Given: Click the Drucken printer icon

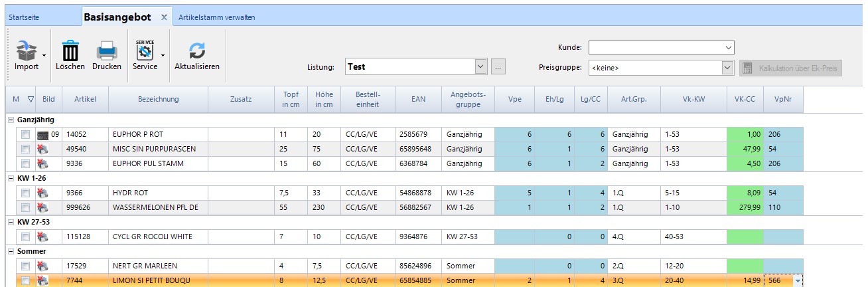Looking at the screenshot, I should point(107,50).
